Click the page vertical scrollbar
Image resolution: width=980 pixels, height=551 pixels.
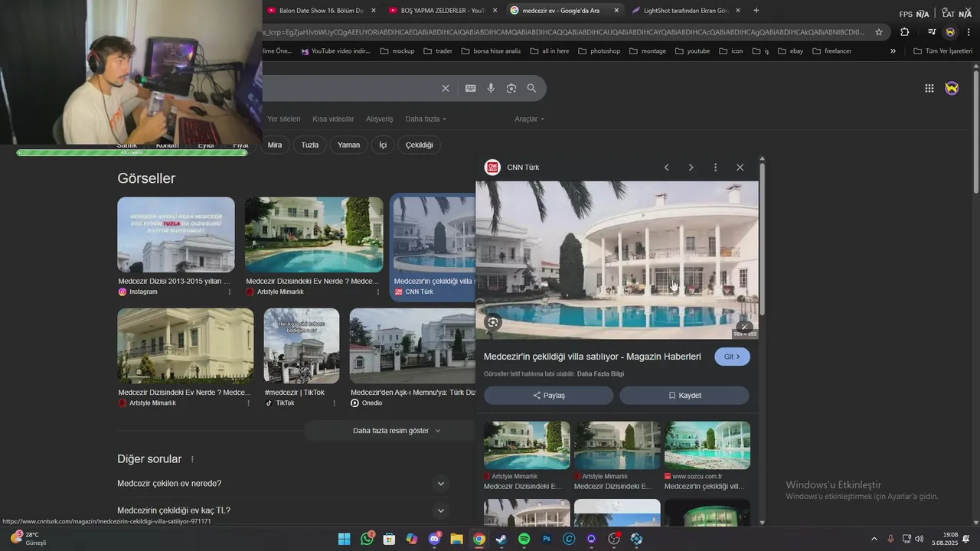click(976, 132)
